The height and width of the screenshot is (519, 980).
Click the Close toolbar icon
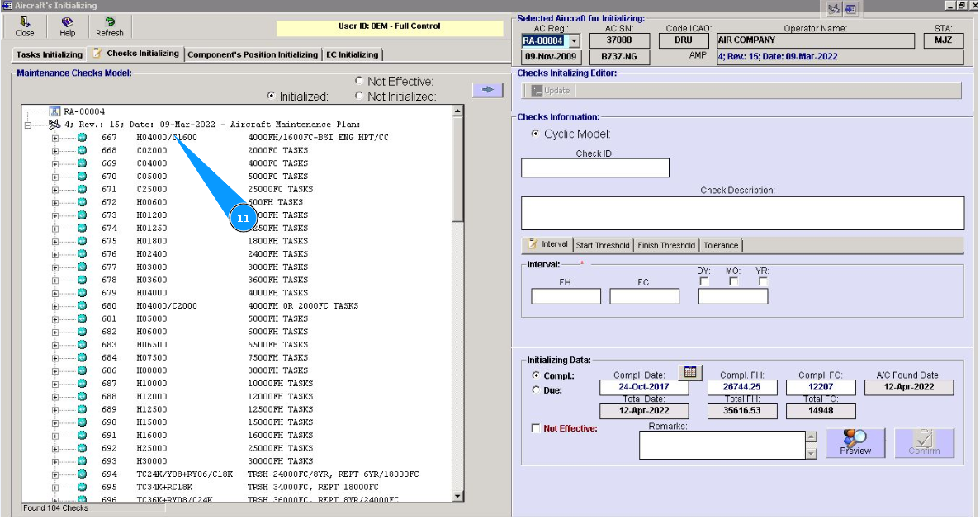tap(25, 26)
